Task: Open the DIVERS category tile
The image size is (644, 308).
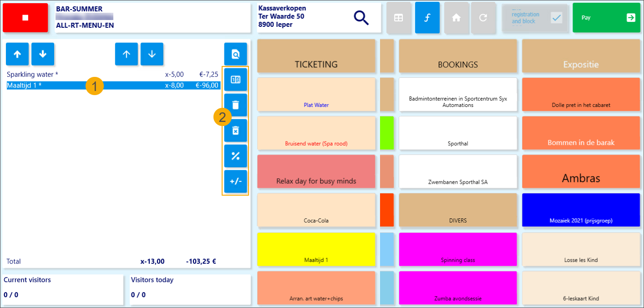Action: coord(458,210)
